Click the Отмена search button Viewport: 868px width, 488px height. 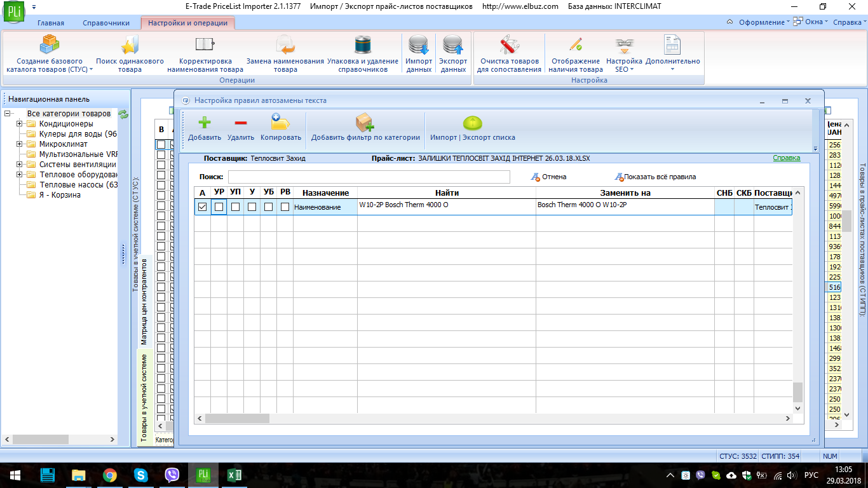click(548, 177)
